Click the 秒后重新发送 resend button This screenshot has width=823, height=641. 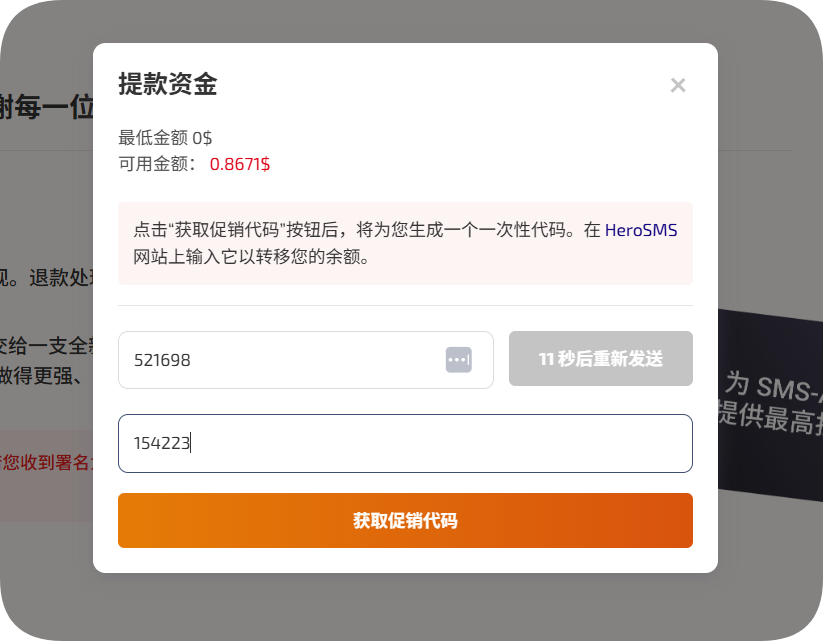coord(600,359)
